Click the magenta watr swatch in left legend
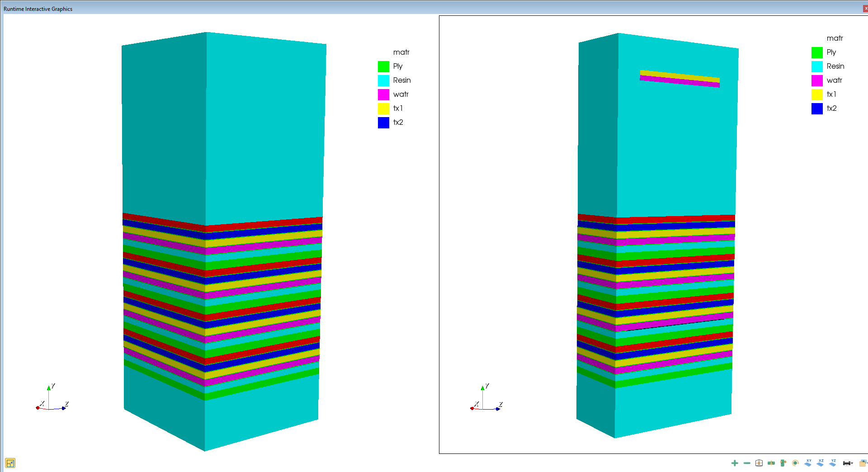The width and height of the screenshot is (868, 472). point(383,94)
